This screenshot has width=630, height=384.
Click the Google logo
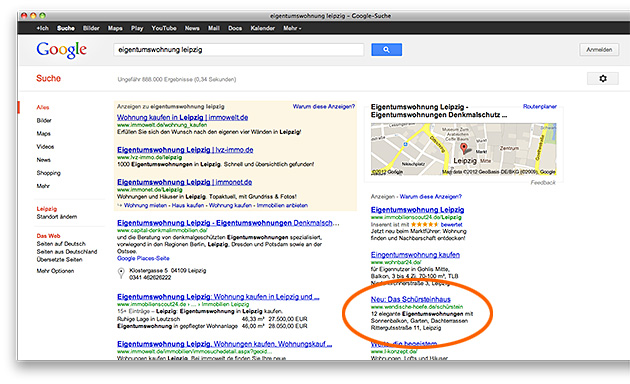point(61,50)
